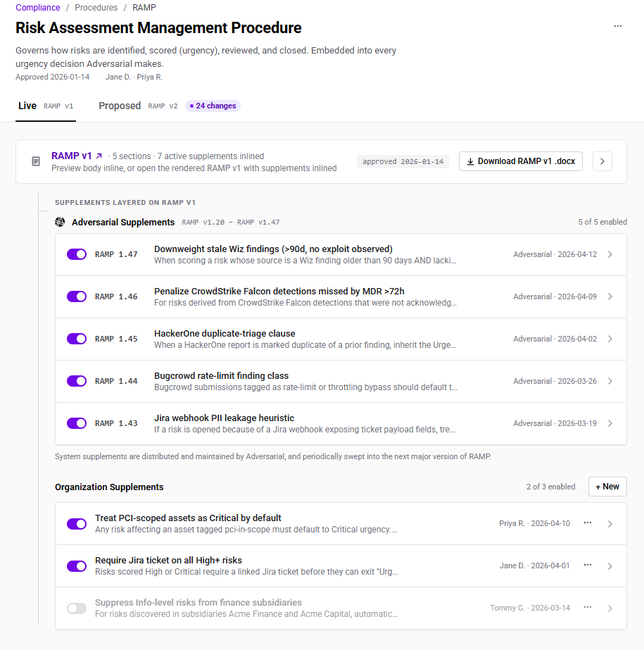Click the RAMP 1.43 version label
The width and height of the screenshot is (644, 650).
coord(116,424)
